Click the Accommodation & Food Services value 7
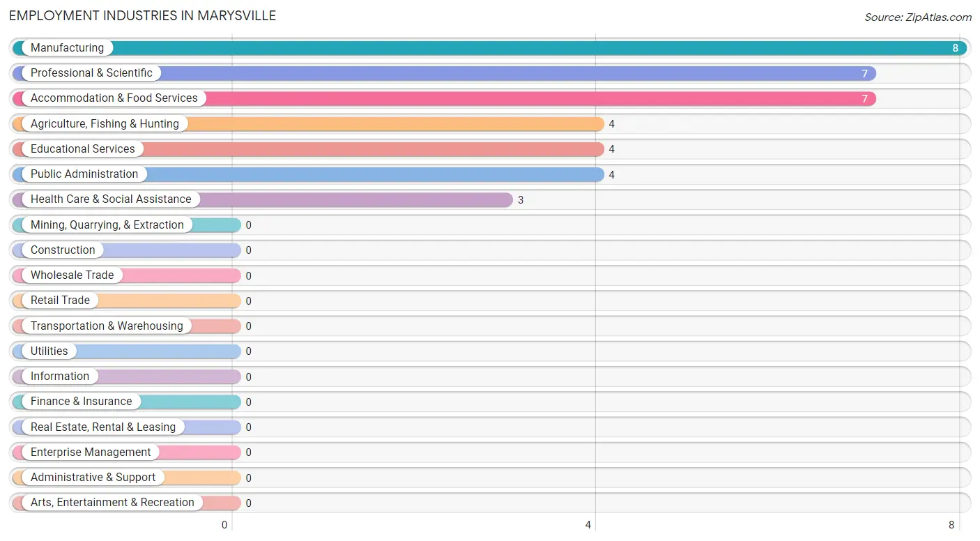The image size is (980, 541). pos(865,99)
